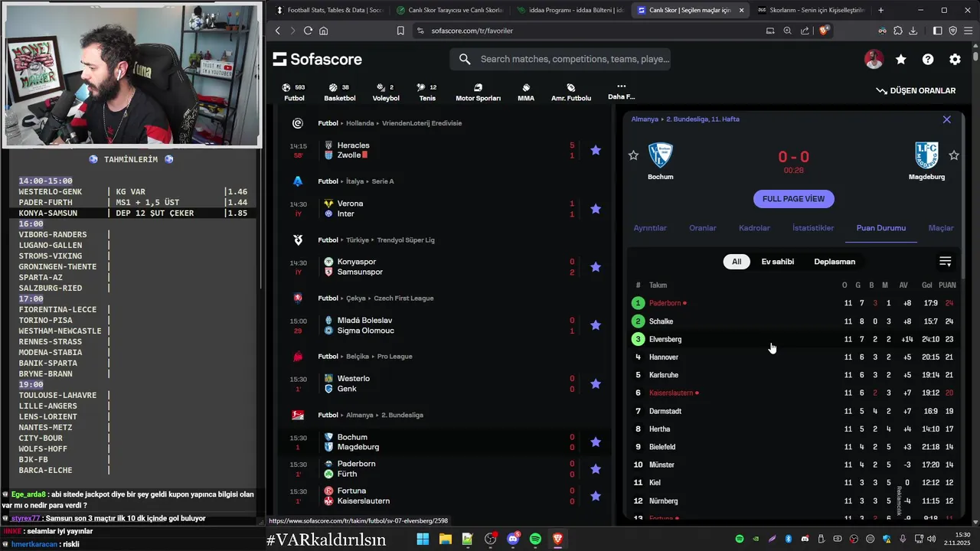Switch to the İstatistikler tab
This screenshot has height=551, width=980.
[x=813, y=228]
